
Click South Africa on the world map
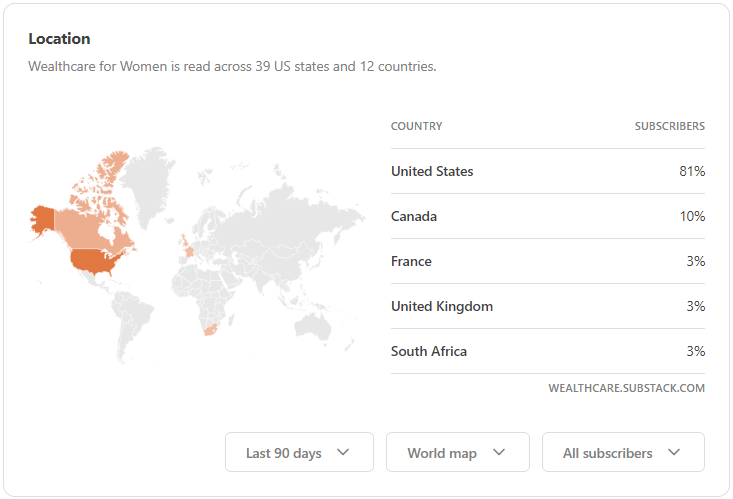pos(210,329)
